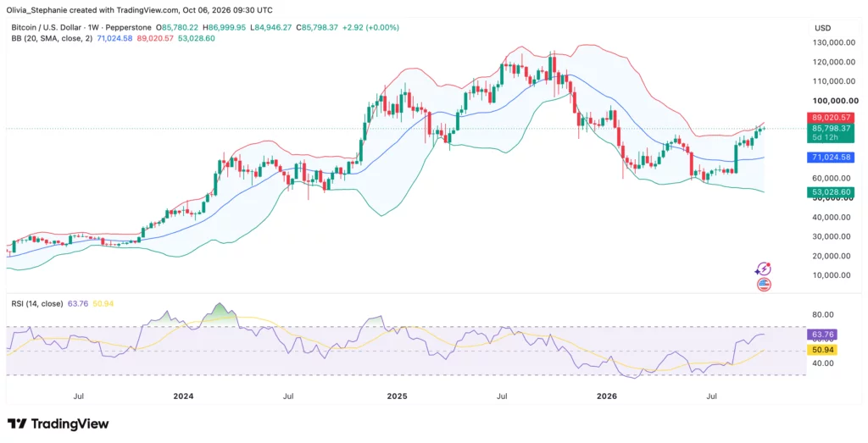Click the 10,000.00 price axis label

pyautogui.click(x=831, y=275)
